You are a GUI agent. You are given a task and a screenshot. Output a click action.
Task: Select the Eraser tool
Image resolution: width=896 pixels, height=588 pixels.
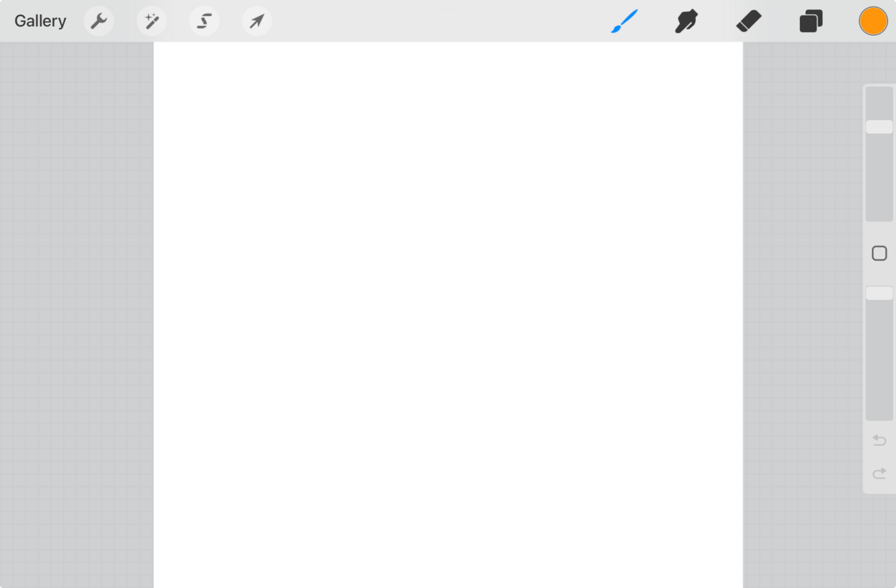(749, 21)
